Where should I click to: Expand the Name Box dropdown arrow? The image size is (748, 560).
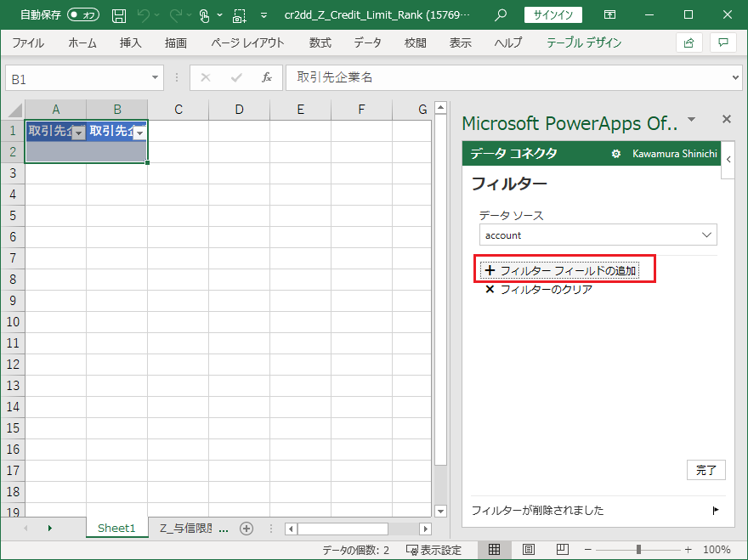(x=155, y=77)
